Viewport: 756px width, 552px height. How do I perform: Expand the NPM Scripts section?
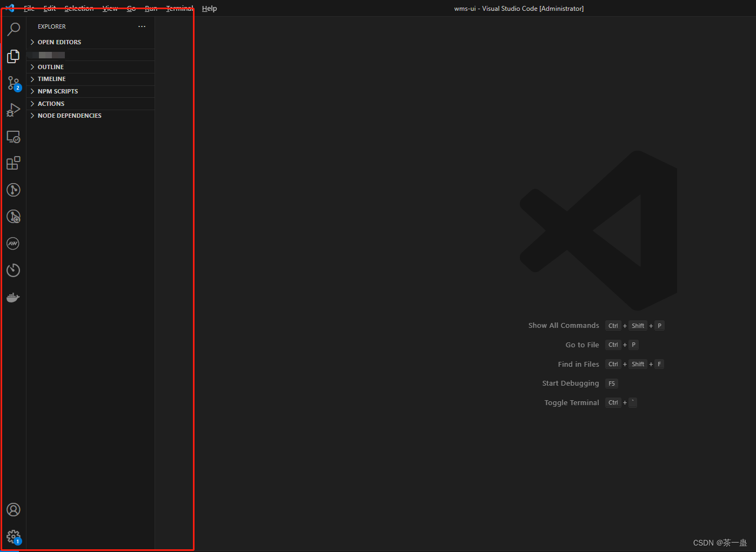(x=91, y=91)
